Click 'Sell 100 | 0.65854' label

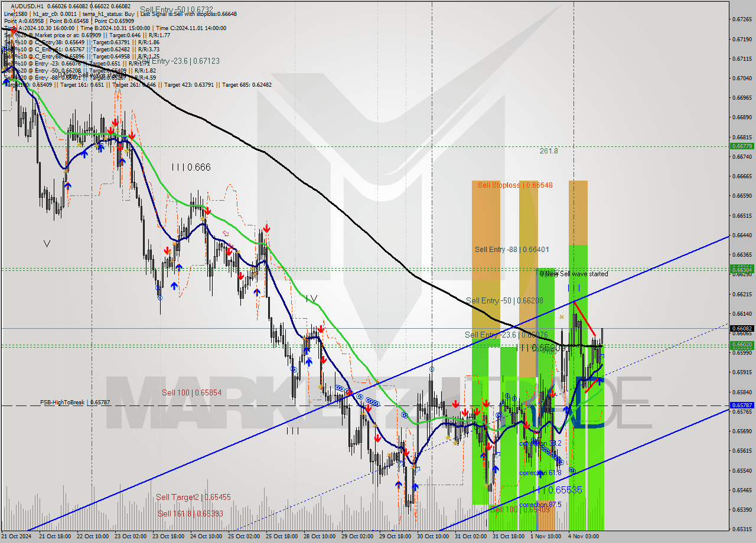(x=192, y=392)
